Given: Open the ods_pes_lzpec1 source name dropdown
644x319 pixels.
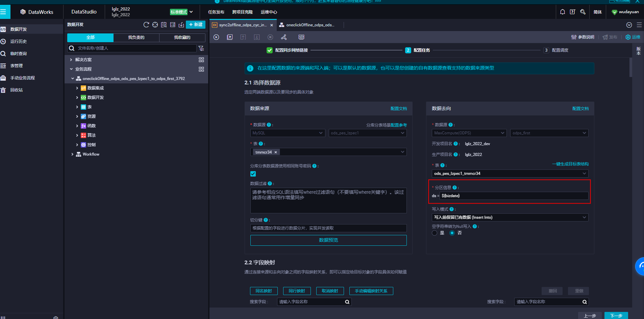Looking at the screenshot, I should pyautogui.click(x=368, y=133).
